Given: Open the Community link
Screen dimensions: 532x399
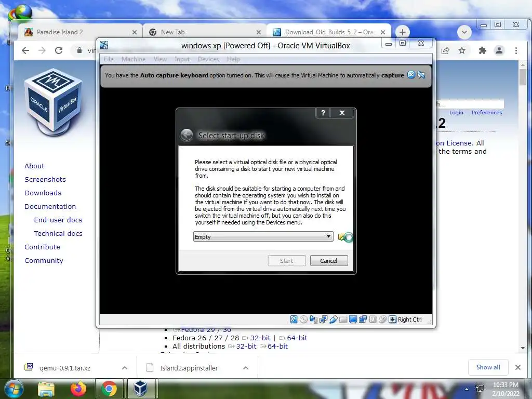Looking at the screenshot, I should 44,261.
